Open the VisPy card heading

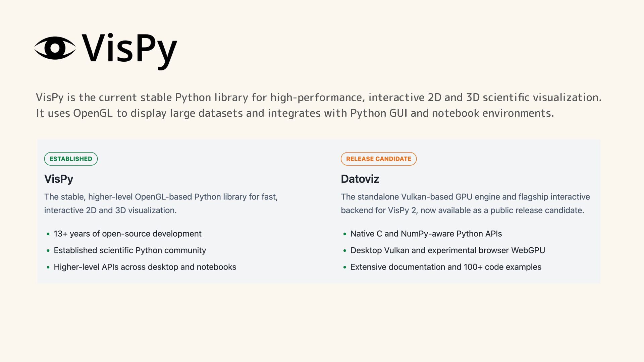[59, 179]
